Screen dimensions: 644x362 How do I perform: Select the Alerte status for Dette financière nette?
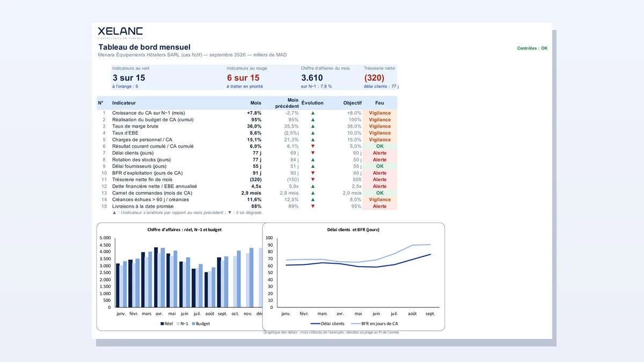click(x=380, y=187)
